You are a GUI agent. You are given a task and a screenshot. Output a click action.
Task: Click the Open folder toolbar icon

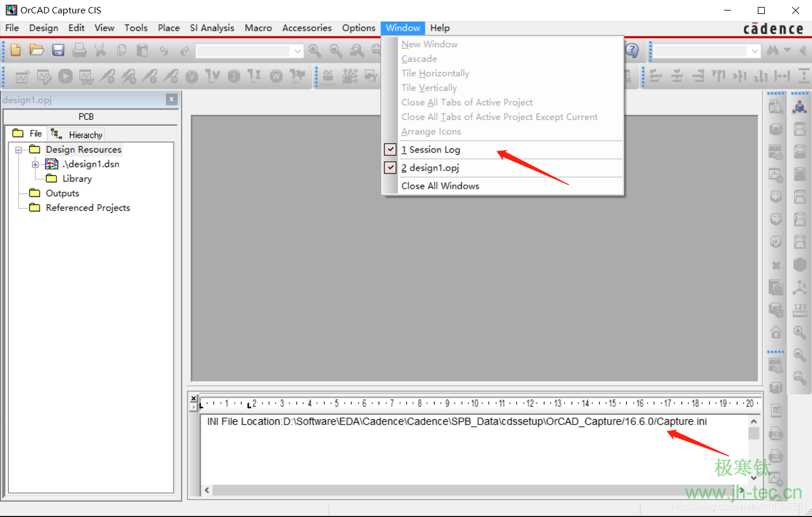click(37, 51)
